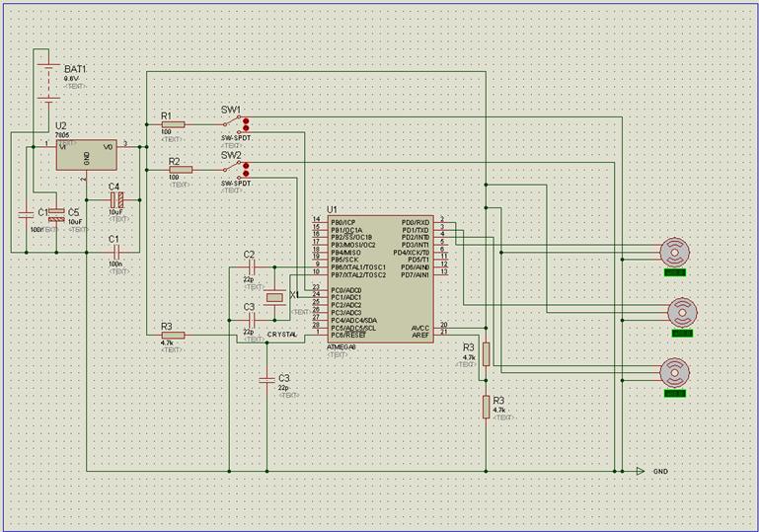This screenshot has height=532, width=759.
Task: Click the C4 reference label
Action: tap(114, 187)
